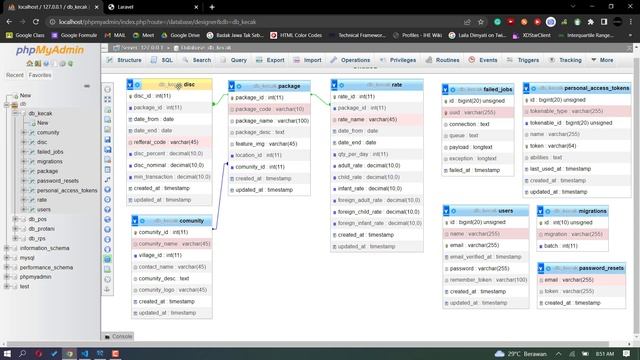Toggle small/big view of package table
Image resolution: width=640 pixels, height=360 pixels.
(x=231, y=86)
